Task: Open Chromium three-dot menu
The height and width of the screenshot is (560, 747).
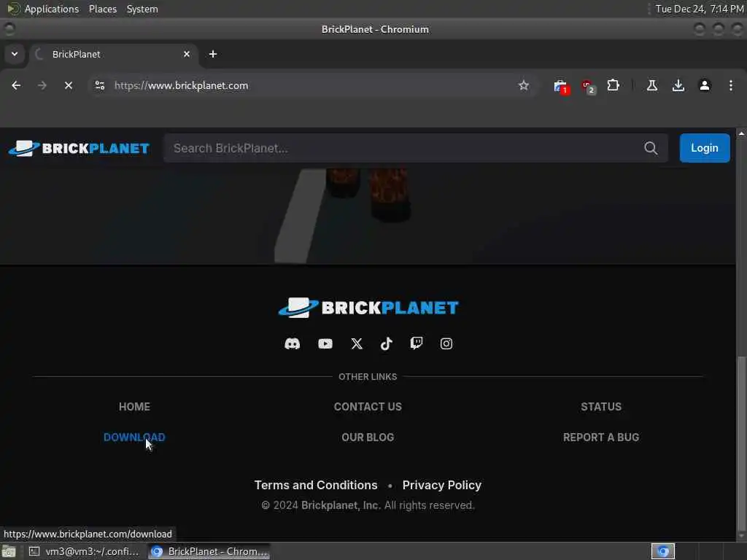Action: click(x=731, y=85)
